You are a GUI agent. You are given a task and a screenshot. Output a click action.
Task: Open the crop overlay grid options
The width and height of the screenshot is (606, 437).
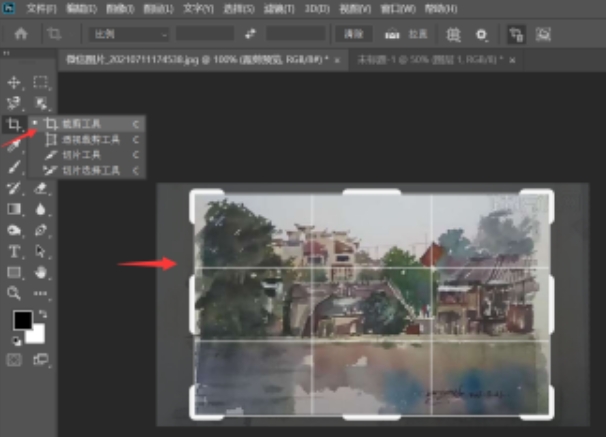tap(453, 34)
